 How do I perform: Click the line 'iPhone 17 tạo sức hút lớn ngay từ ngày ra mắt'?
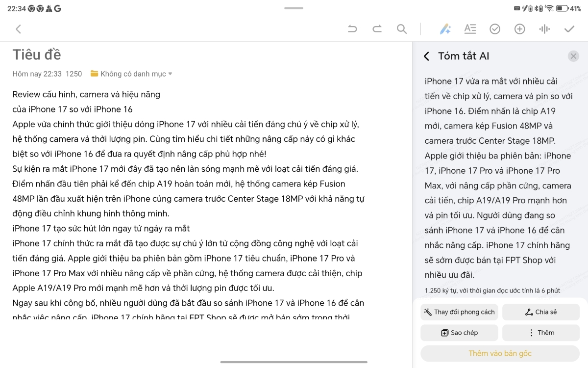tap(101, 228)
